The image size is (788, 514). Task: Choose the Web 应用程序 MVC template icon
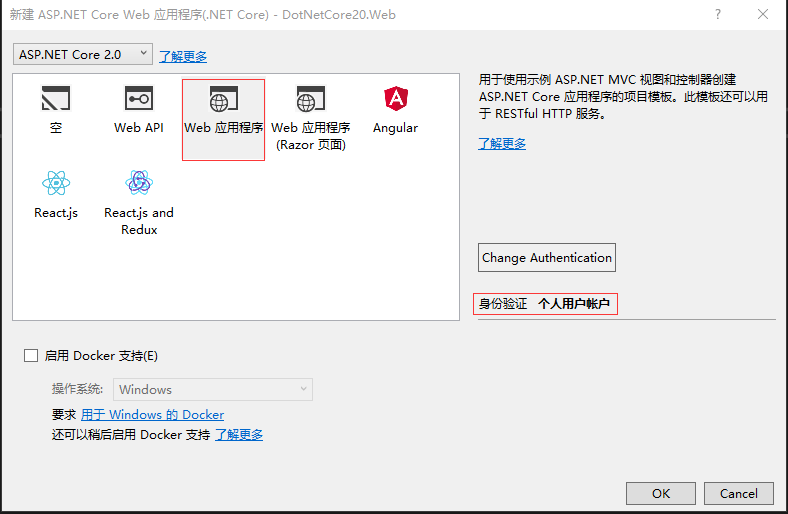[223, 99]
